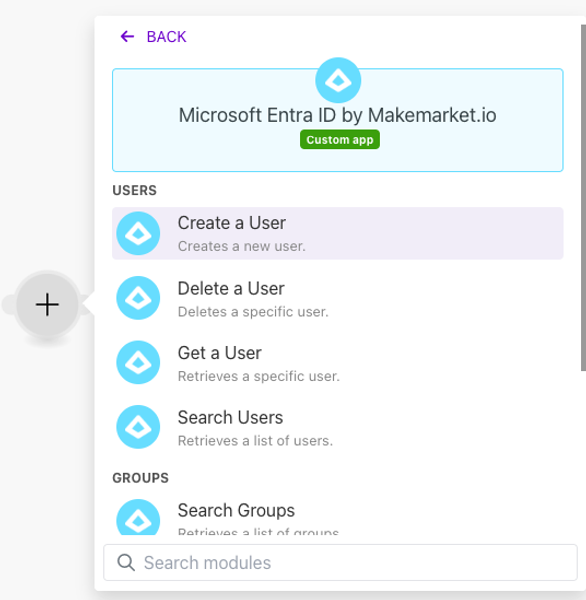Screen dimensions: 586x600
Task: Select the Create a User module
Action: tap(338, 233)
